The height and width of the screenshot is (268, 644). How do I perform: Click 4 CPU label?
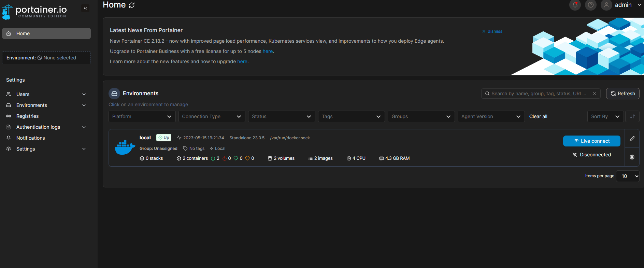[356, 158]
